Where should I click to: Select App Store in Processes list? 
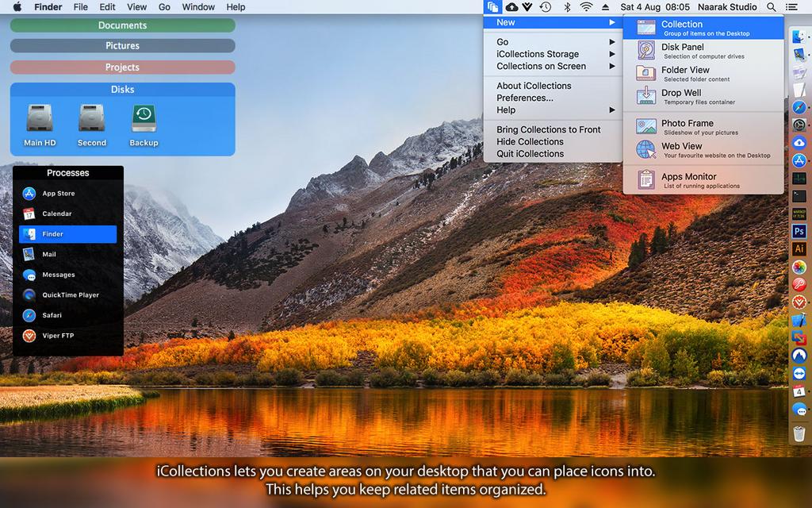tap(68, 194)
